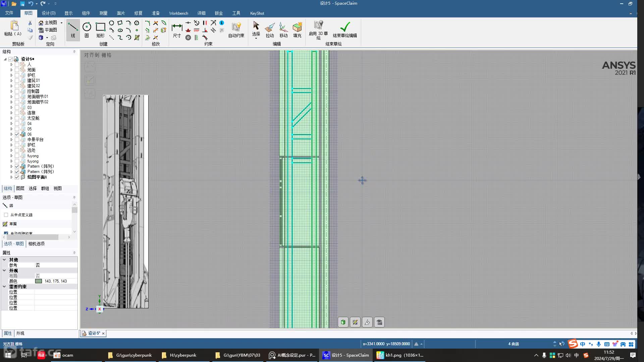Uncheck visibility of component 06
644x362 pixels.
pyautogui.click(x=17, y=134)
